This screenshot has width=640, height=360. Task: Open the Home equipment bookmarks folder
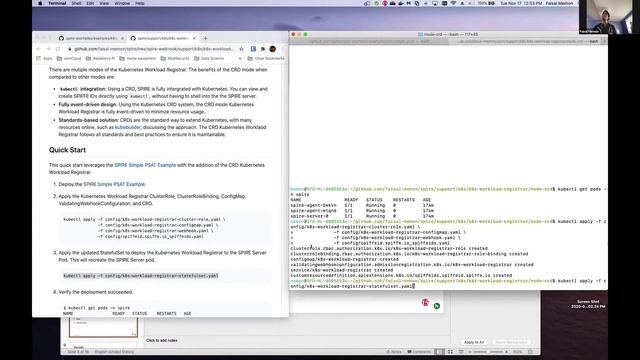[138, 58]
